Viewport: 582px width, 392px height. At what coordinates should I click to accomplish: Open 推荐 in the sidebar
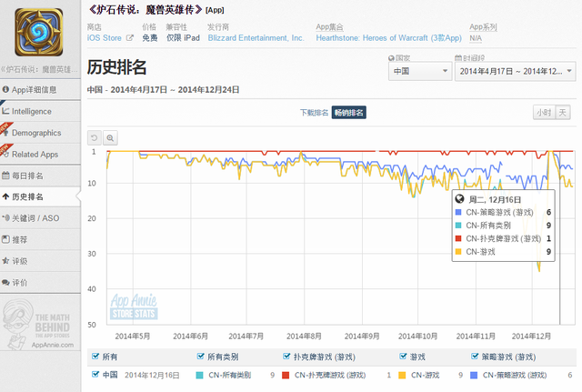click(x=40, y=240)
